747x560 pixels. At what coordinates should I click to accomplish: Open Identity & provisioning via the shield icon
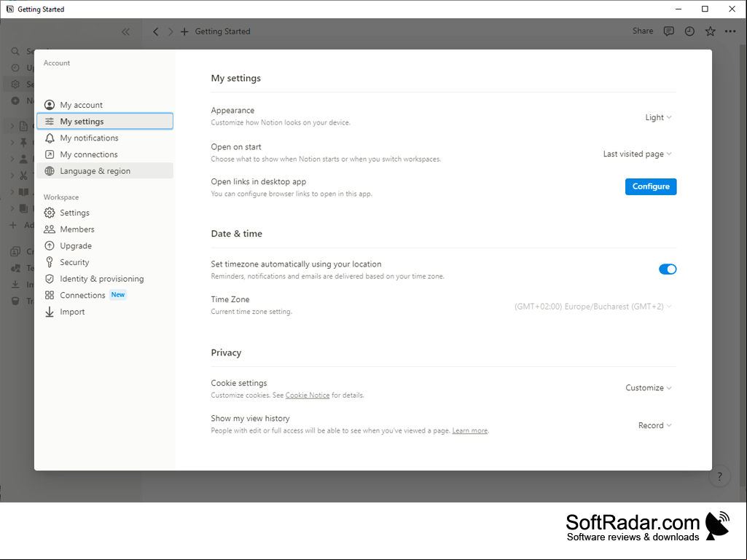(50, 279)
